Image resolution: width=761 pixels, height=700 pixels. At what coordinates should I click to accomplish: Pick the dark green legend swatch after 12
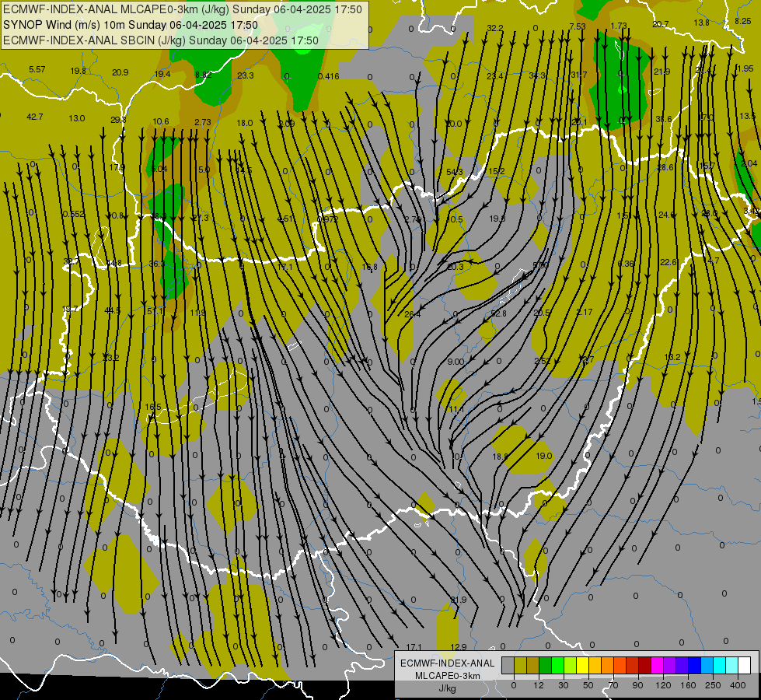tap(546, 665)
